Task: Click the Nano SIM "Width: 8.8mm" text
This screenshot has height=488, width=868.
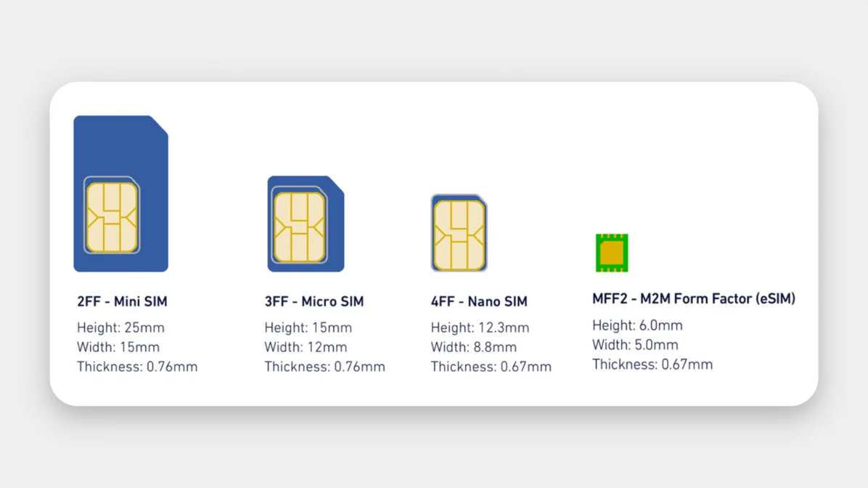Action: pyautogui.click(x=473, y=347)
